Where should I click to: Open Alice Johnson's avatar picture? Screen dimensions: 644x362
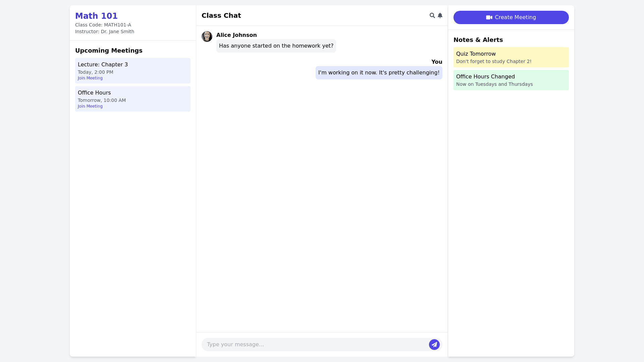coord(207,37)
